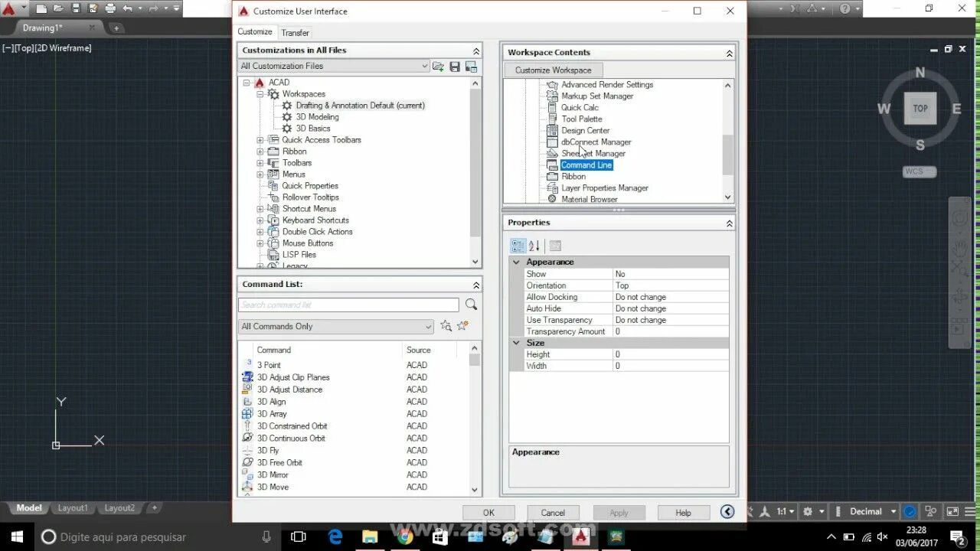Click the expand dialog round arrow button

tap(727, 512)
